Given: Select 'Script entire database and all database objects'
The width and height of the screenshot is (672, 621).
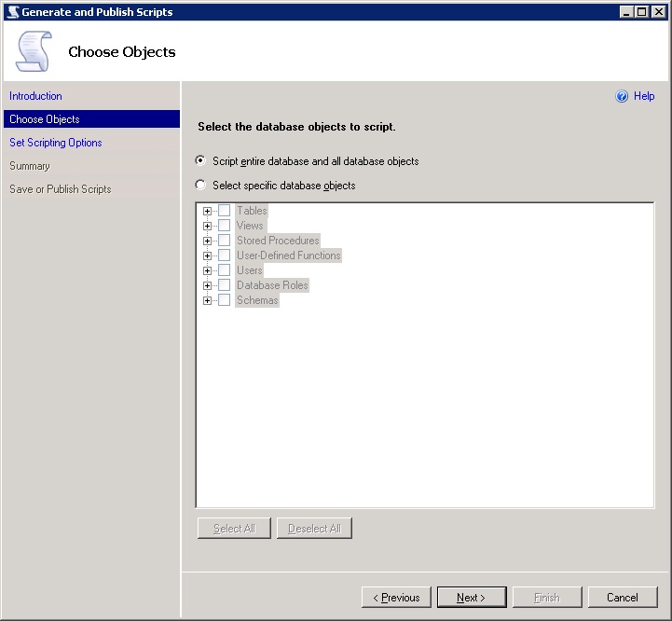Looking at the screenshot, I should (x=200, y=161).
